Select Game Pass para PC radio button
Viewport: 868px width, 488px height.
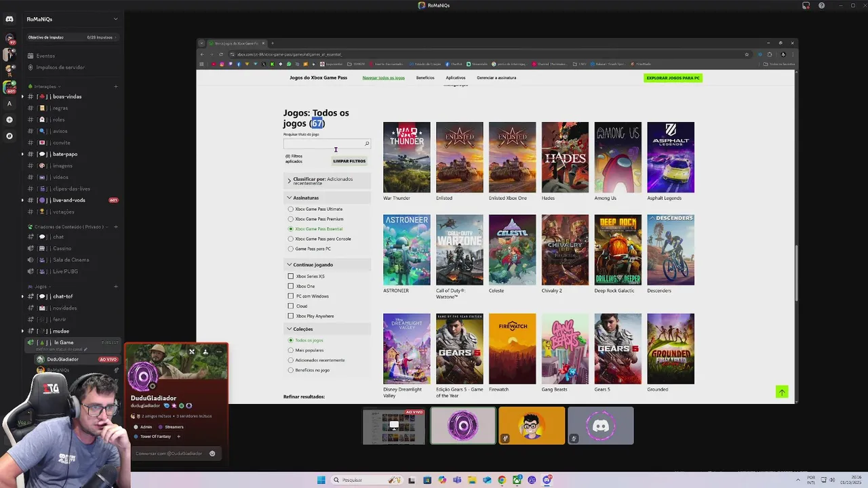[291, 249]
